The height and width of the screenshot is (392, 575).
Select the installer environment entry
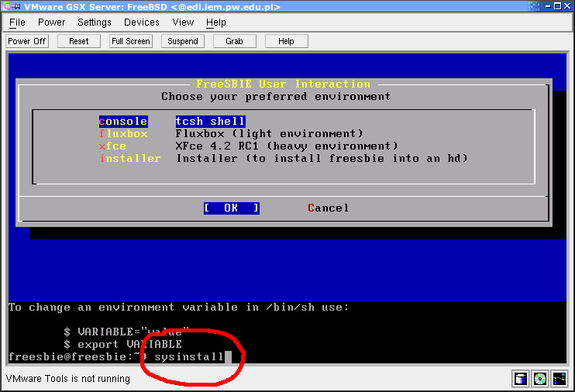130,158
